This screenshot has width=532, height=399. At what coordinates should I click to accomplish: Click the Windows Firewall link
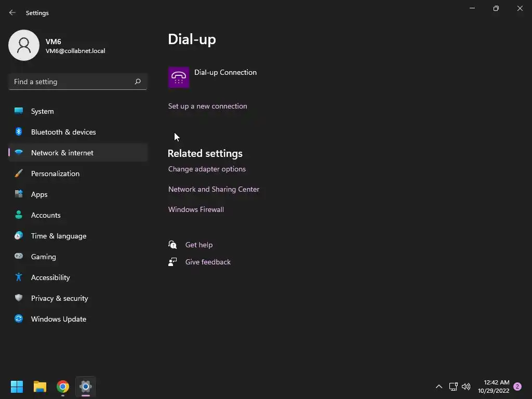[x=196, y=209]
